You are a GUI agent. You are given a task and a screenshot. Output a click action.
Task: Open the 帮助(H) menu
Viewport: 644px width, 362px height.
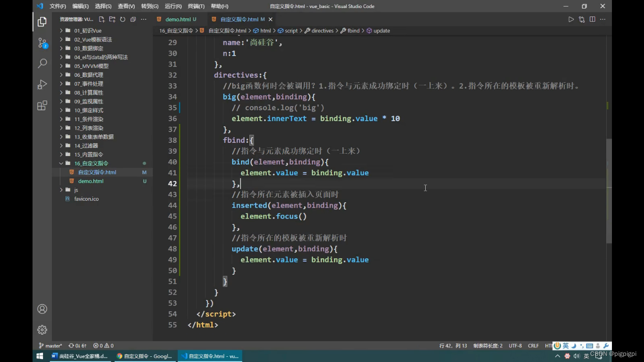pyautogui.click(x=219, y=6)
